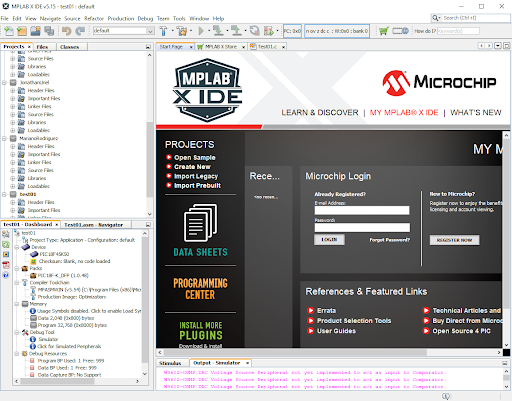The image size is (512, 401).
Task: Click the web browser chip toolbar icon
Action: point(400,31)
